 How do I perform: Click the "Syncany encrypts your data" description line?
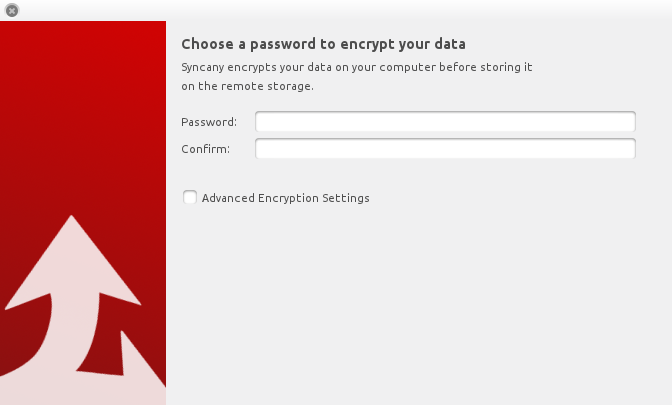pos(357,67)
